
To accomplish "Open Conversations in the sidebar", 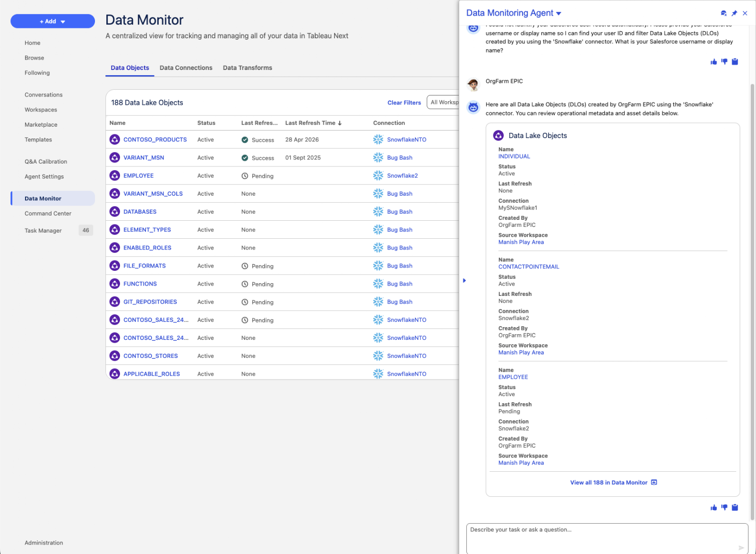I will point(43,95).
